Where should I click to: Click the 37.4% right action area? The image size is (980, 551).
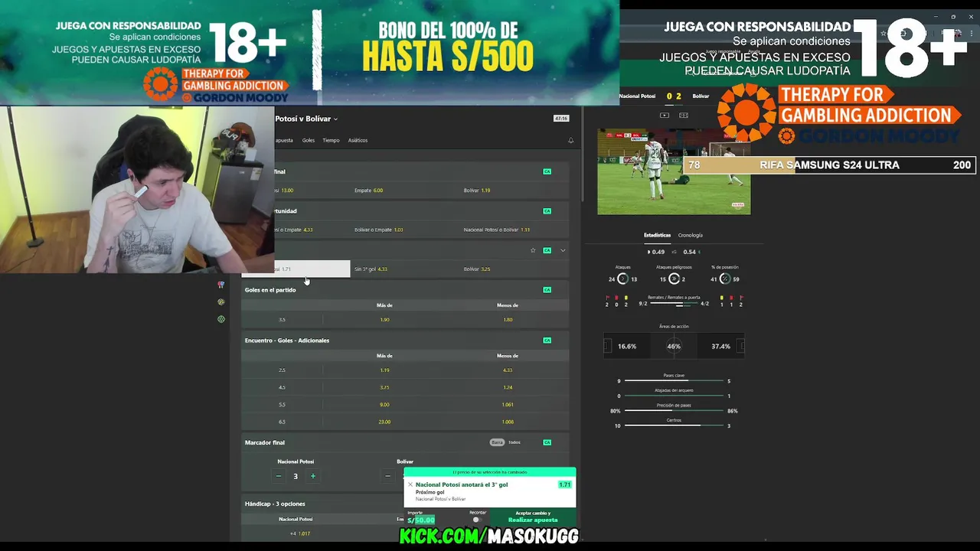[720, 347]
